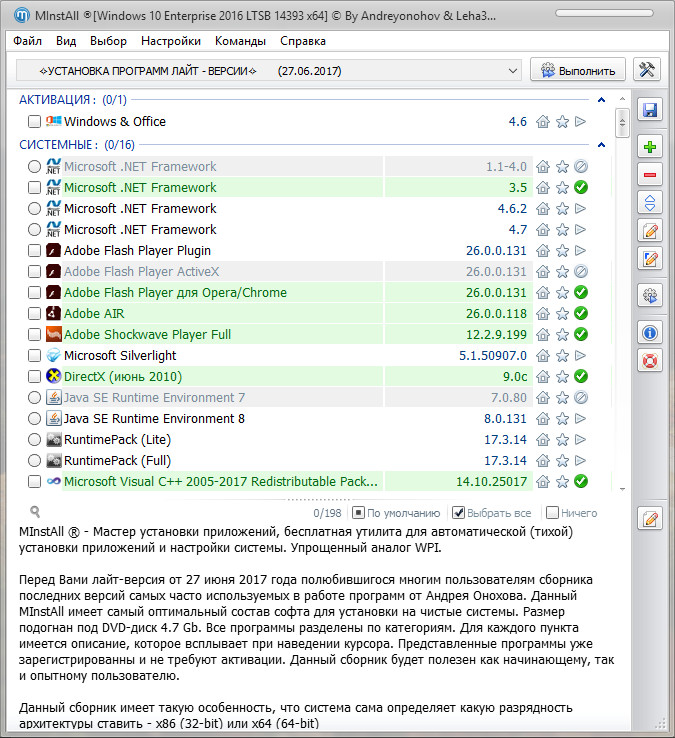The width and height of the screenshot is (675, 738).
Task: Open the Команды menu
Action: (x=240, y=41)
